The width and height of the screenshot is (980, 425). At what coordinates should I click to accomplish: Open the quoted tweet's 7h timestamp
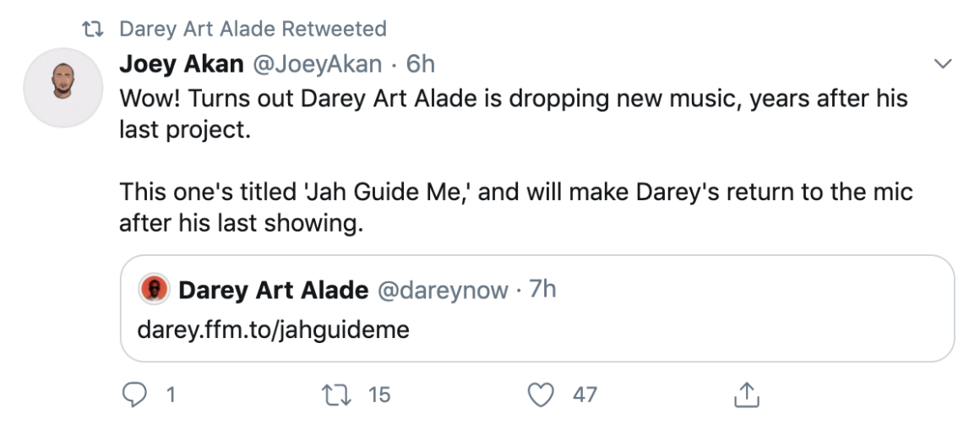tap(542, 290)
